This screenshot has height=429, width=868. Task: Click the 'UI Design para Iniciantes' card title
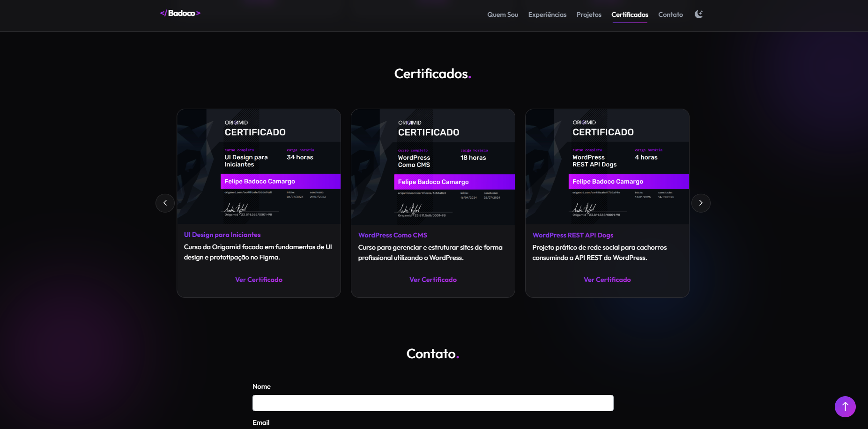pos(222,235)
